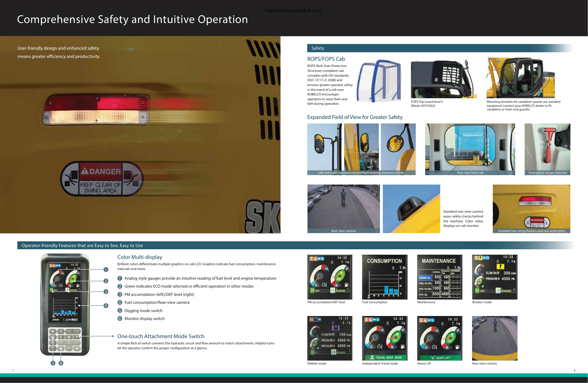Select the large cab monitor unit image

tap(65, 304)
